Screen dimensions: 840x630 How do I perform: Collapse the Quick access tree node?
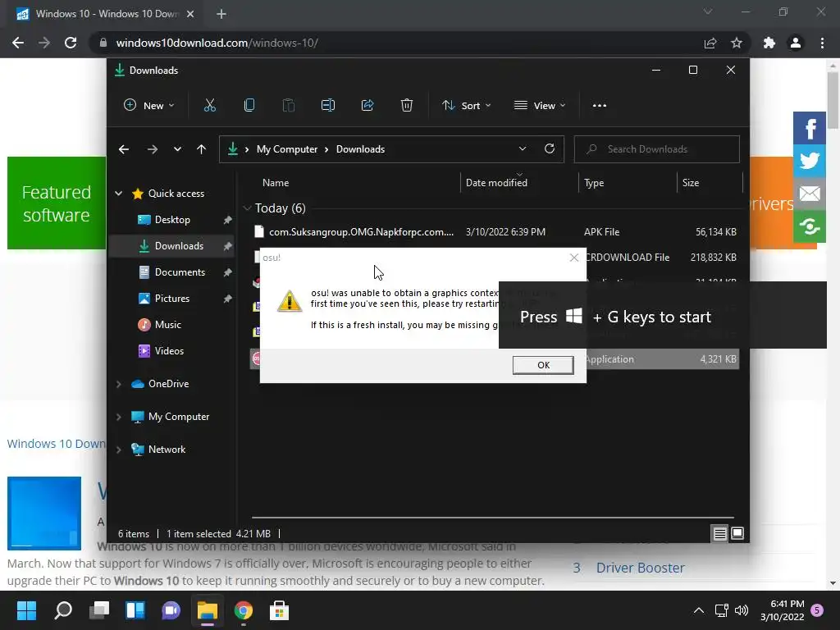pos(119,194)
